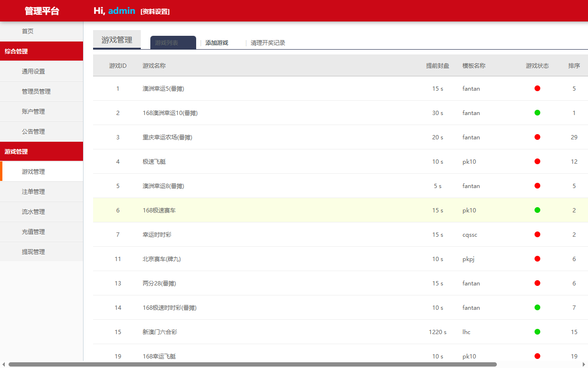Open the 添加游戏 tab

click(x=217, y=43)
